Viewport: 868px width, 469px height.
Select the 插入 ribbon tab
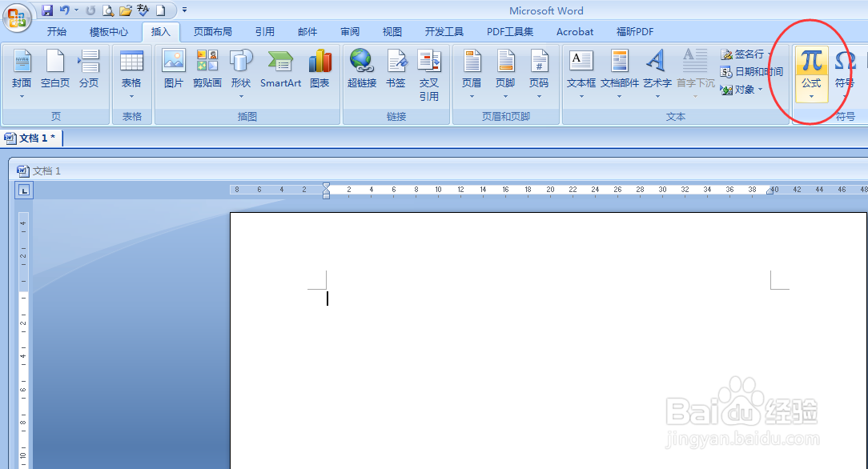tap(160, 31)
